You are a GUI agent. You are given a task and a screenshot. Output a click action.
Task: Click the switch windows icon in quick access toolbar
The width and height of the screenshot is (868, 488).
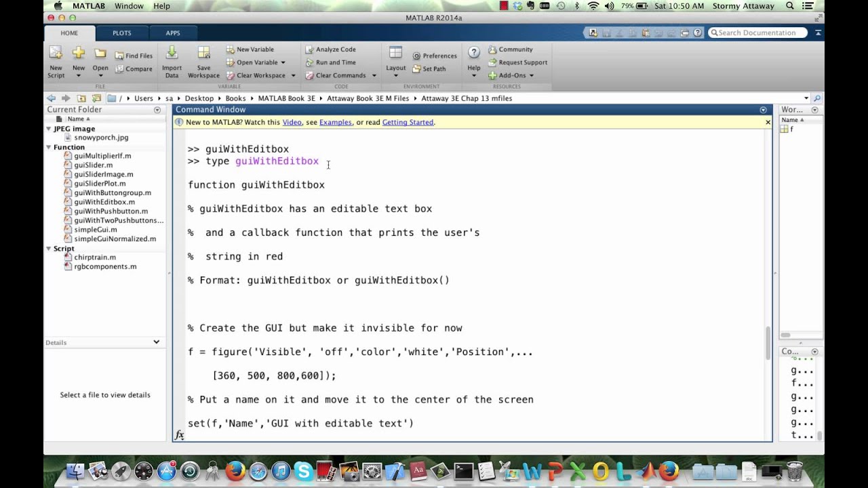pos(685,33)
